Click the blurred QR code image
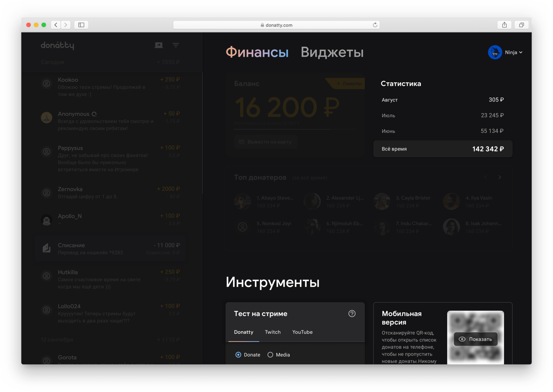The image size is (553, 392). 475,338
